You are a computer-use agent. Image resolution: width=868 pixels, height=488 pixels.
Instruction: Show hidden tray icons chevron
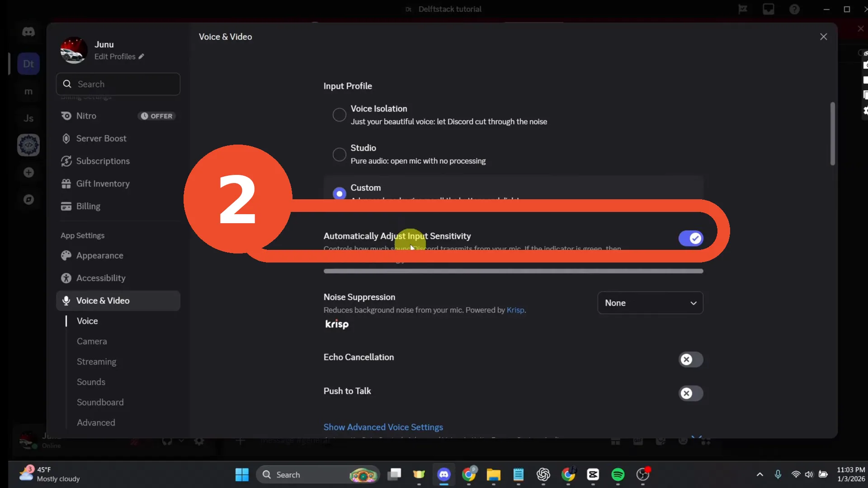tap(759, 474)
